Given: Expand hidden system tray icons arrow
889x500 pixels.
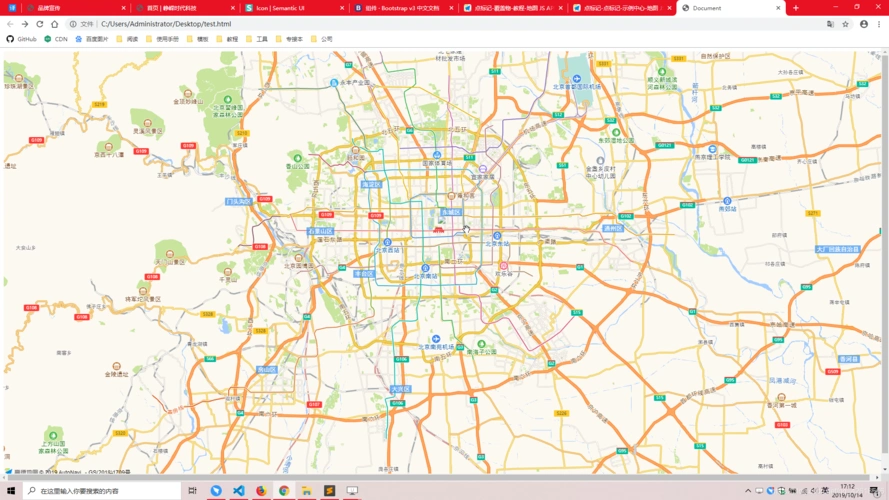Looking at the screenshot, I should (747, 491).
